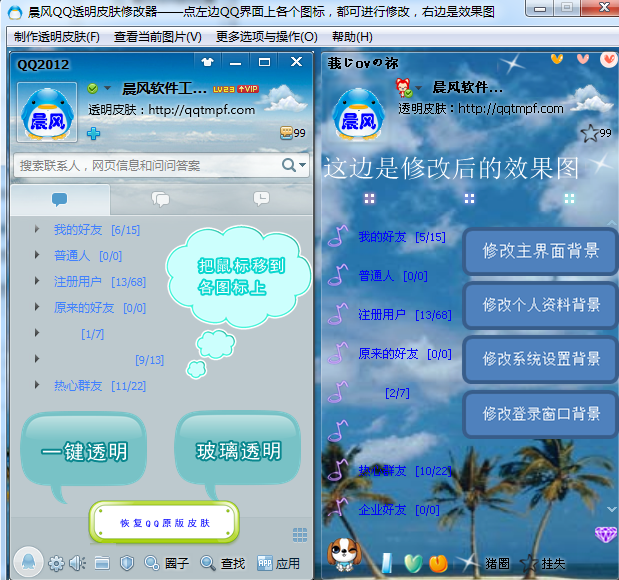Click the LV23 level badge
The height and width of the screenshot is (580, 619).
[x=224, y=89]
